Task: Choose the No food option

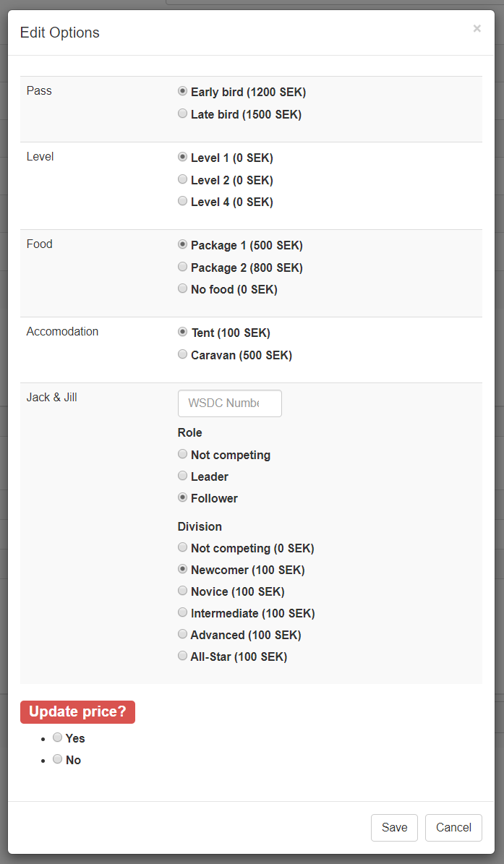Action: (x=183, y=288)
